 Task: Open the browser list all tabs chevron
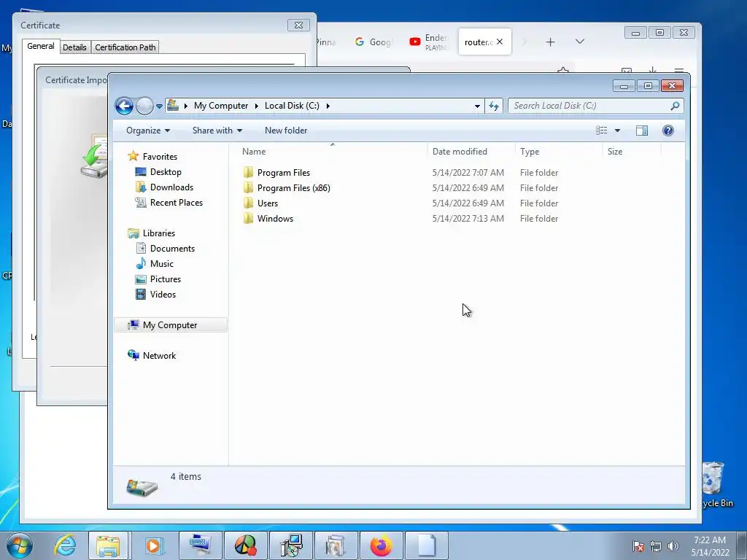pos(580,42)
